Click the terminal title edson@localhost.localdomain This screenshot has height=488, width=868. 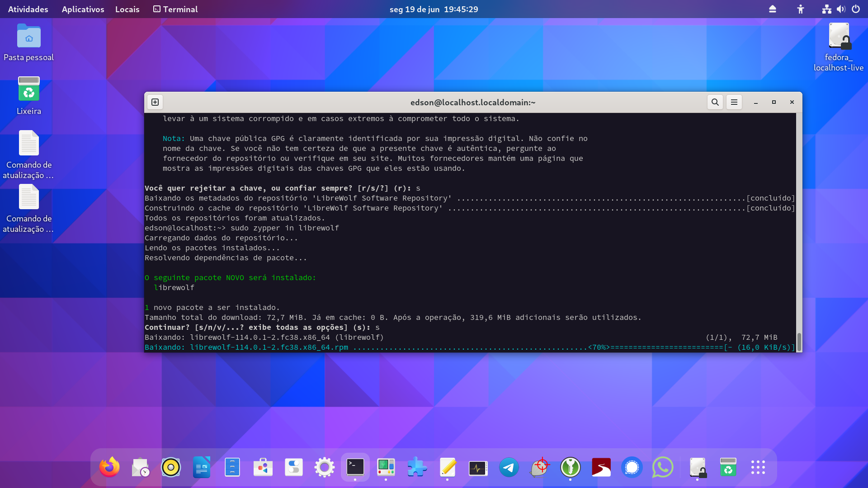pos(473,103)
